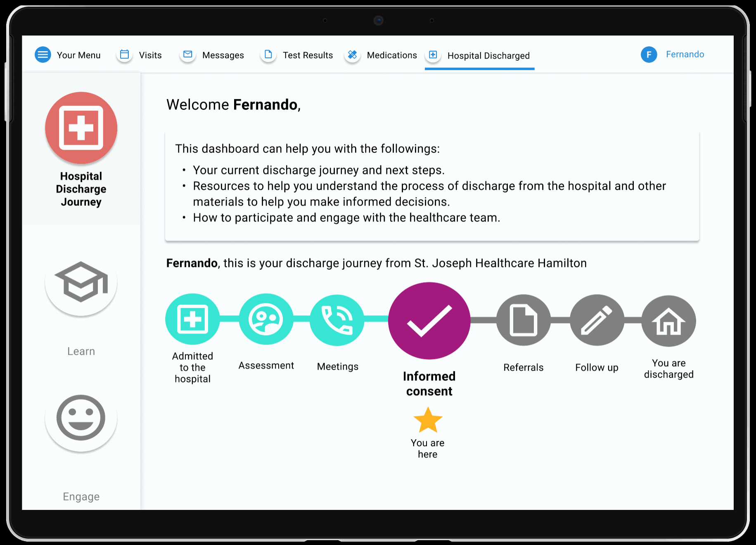Click the Referrals document step icon
The image size is (756, 545).
coord(523,320)
